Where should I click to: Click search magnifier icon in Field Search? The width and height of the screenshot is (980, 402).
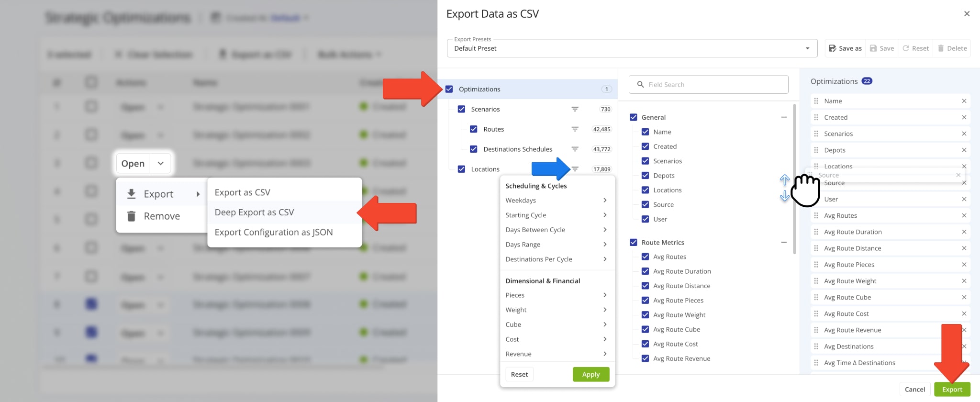click(x=640, y=84)
